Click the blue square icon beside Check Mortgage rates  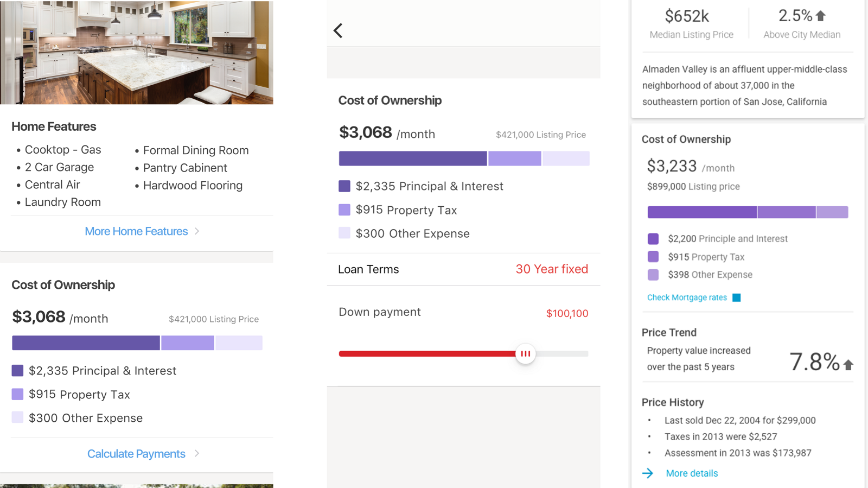tap(736, 297)
